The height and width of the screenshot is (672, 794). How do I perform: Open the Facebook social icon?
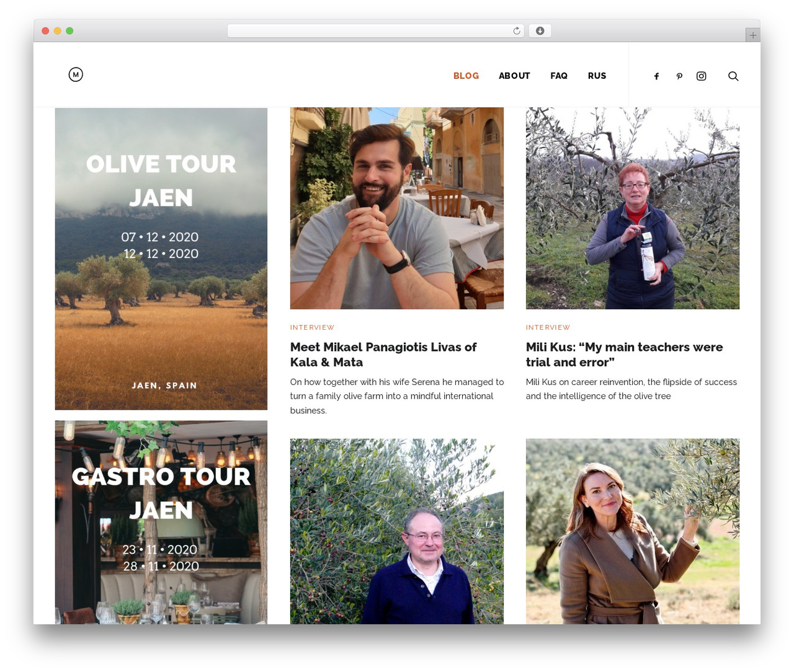(656, 76)
